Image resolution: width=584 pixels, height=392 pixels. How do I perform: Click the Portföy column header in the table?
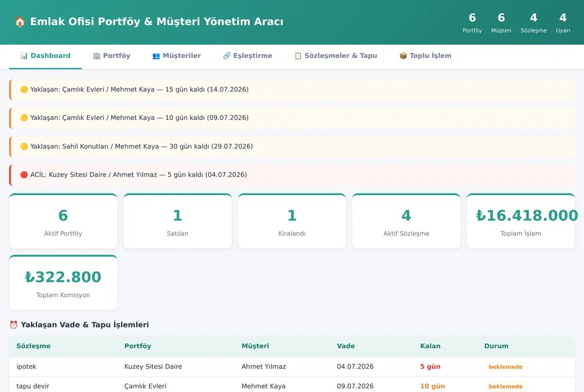pyautogui.click(x=138, y=346)
